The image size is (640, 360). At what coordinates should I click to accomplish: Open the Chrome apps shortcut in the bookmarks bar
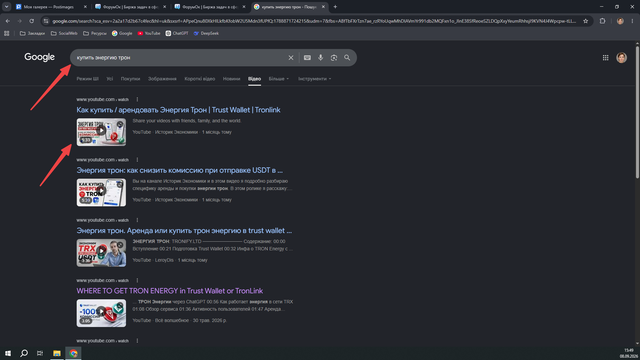pyautogui.click(x=7, y=33)
